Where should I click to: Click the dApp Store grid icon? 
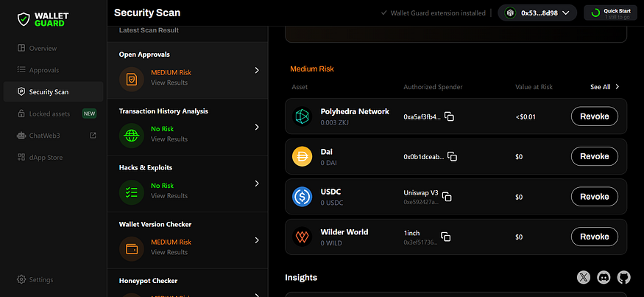(21, 157)
